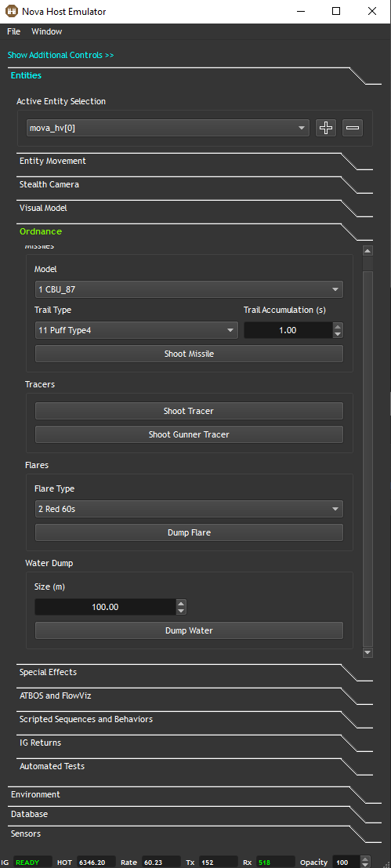The width and height of the screenshot is (391, 868).
Task: Open the Window menu
Action: point(46,31)
